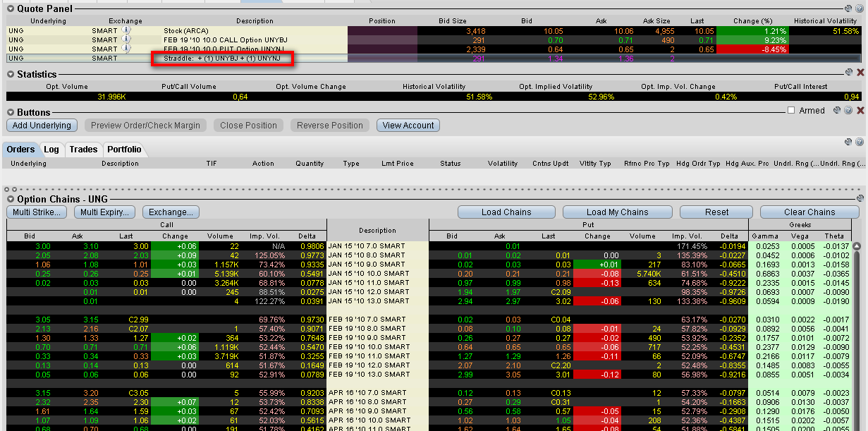Close the Buttons panel with red X
Image resolution: width=868 pixels, height=431 pixels.
[860, 111]
